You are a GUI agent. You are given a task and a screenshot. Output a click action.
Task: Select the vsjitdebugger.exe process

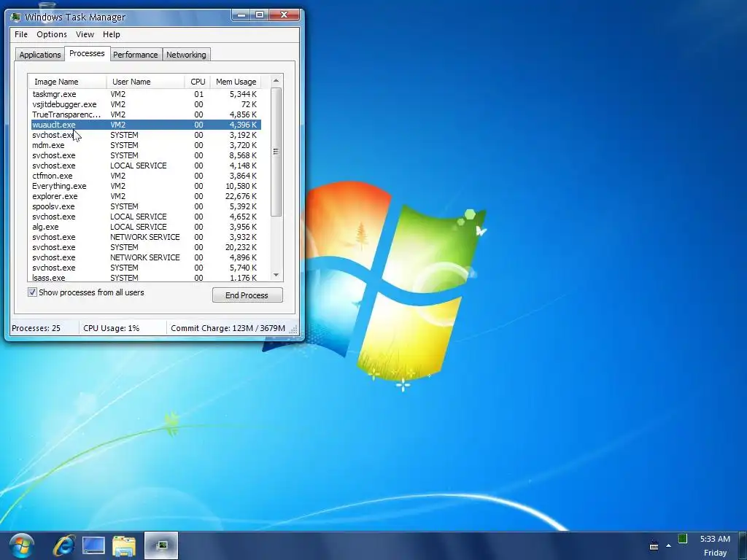point(146,104)
